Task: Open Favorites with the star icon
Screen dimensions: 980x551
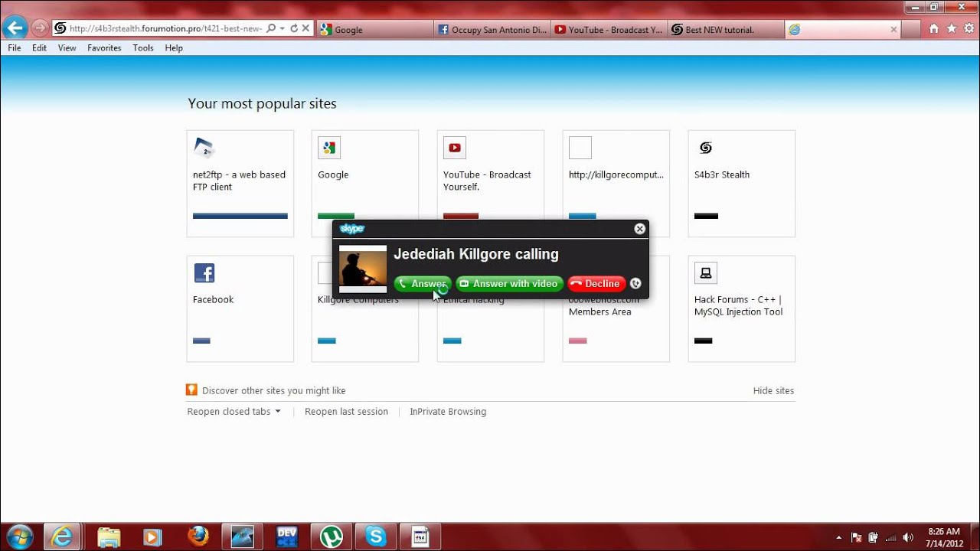Action: pos(952,29)
